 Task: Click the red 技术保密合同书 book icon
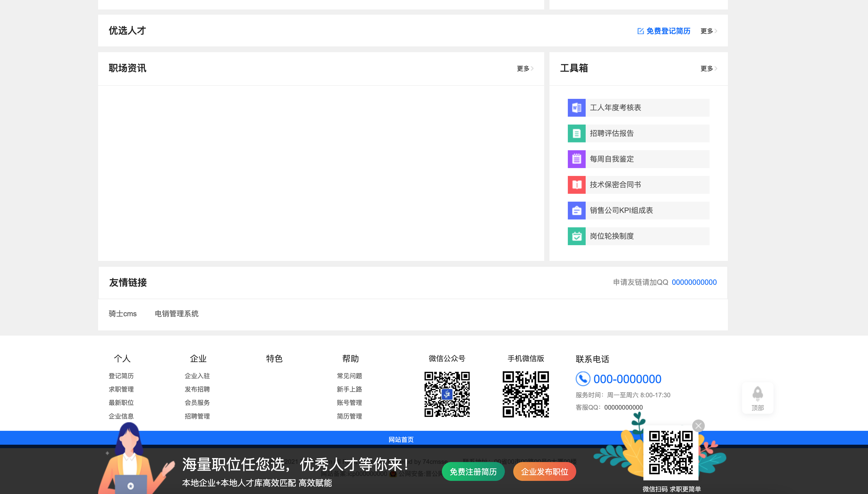[x=576, y=185]
